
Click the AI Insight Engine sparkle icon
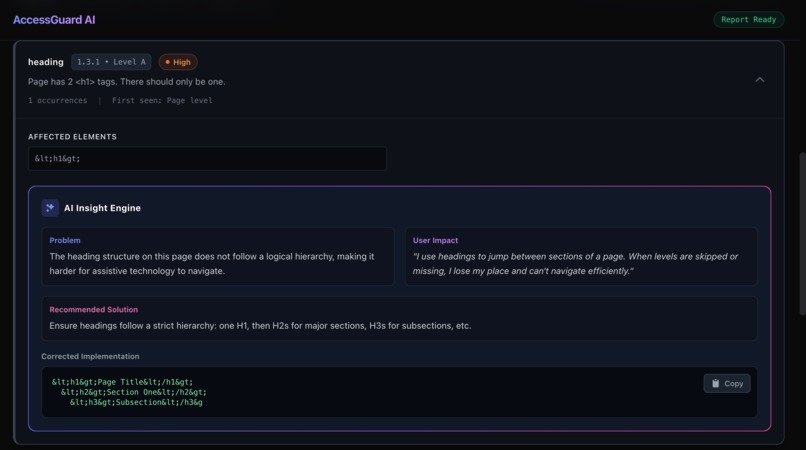click(50, 208)
